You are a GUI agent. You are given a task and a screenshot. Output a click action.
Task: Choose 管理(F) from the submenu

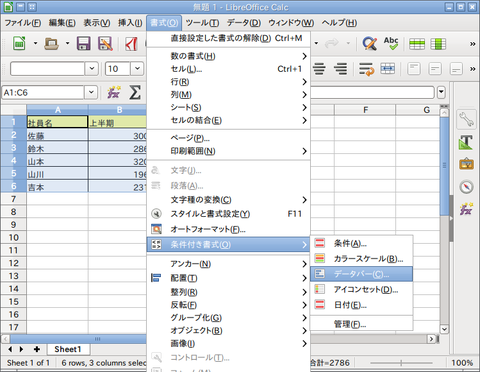pyautogui.click(x=361, y=324)
